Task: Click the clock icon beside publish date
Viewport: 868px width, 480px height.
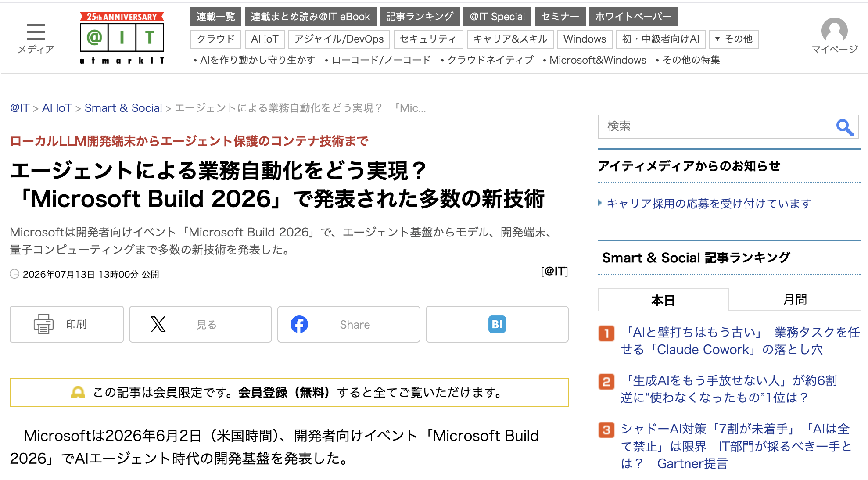Action: tap(14, 274)
